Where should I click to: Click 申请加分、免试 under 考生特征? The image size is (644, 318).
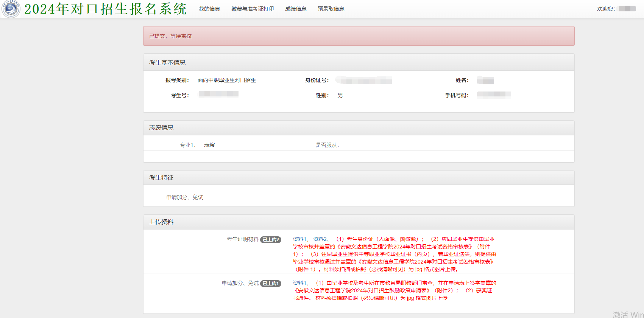pyautogui.click(x=185, y=197)
